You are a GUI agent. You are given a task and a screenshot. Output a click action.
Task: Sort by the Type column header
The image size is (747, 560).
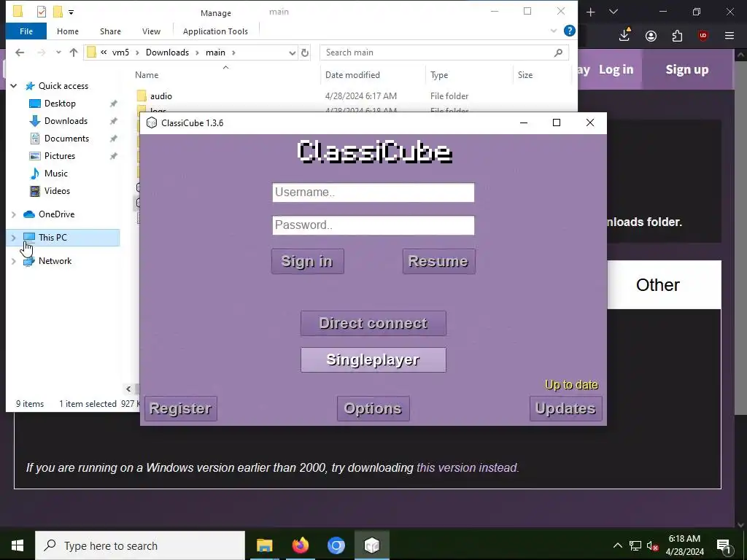(438, 75)
